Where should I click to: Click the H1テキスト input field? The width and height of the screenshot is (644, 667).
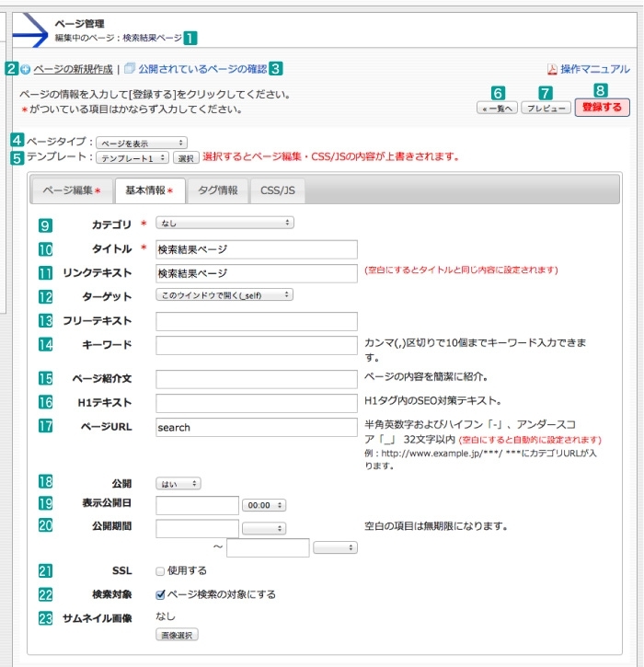pos(257,403)
